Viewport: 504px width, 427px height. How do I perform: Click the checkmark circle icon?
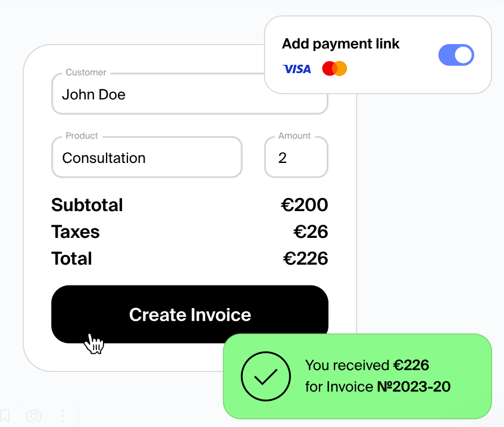[265, 376]
